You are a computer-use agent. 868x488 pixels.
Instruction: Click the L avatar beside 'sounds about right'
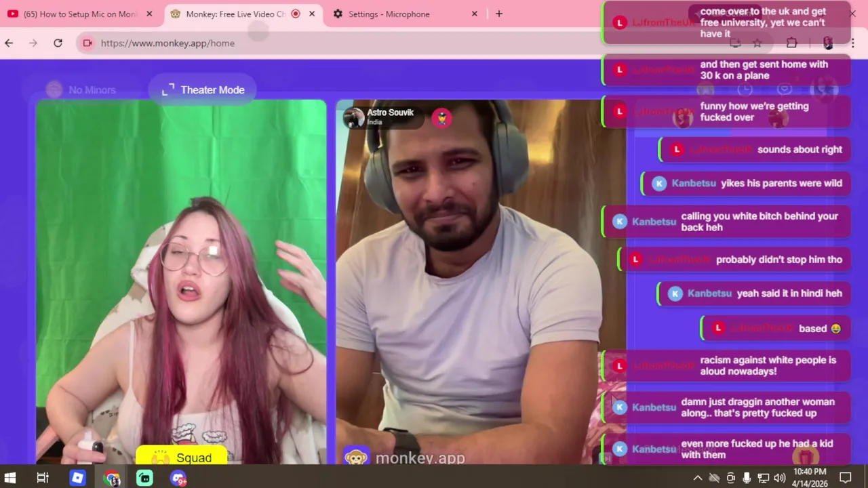(676, 150)
